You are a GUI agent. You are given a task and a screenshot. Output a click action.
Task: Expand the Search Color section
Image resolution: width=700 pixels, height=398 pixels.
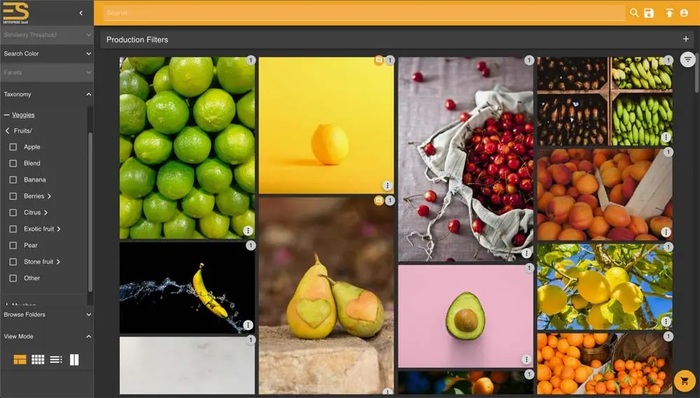point(47,54)
